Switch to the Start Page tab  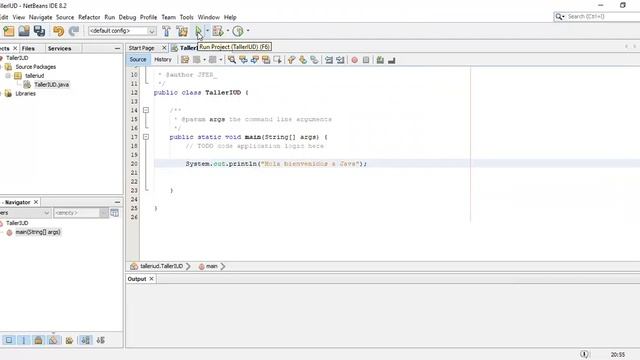click(x=142, y=48)
